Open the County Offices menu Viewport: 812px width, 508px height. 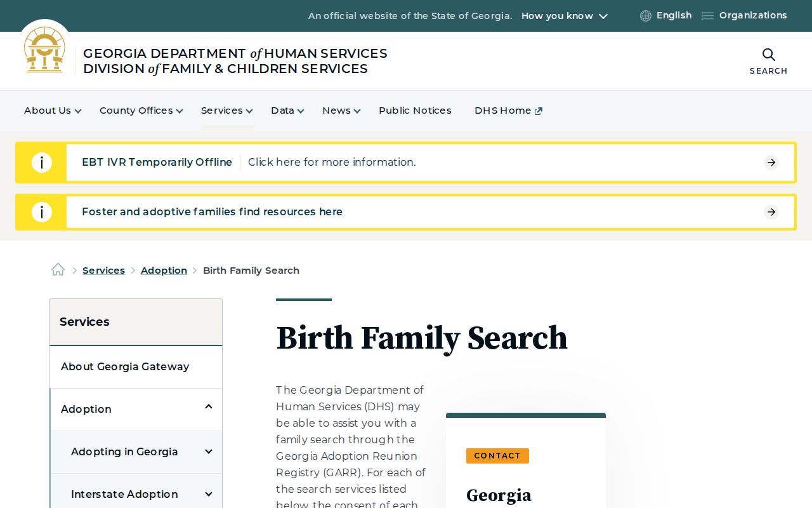click(x=141, y=110)
